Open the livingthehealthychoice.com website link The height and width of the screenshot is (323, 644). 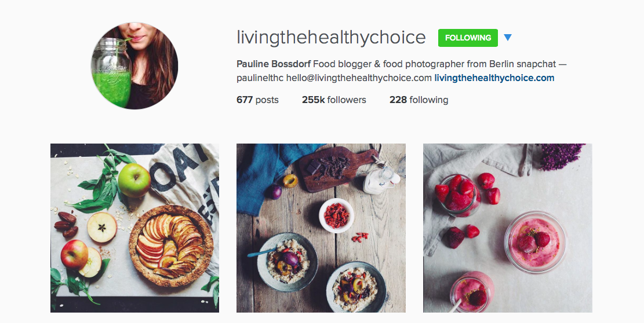pyautogui.click(x=494, y=78)
